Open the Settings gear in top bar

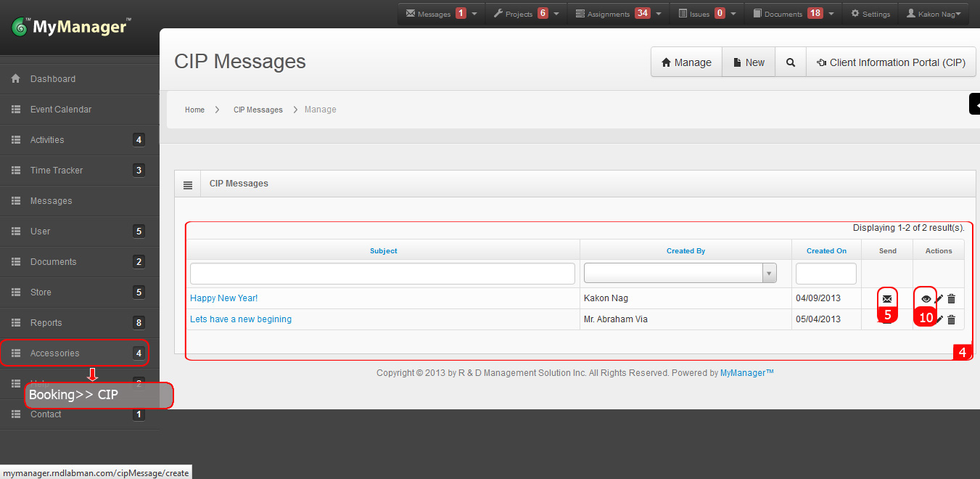click(870, 14)
